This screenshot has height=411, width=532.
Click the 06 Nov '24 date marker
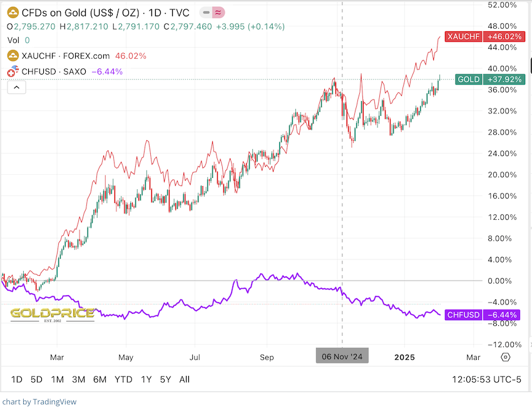[x=342, y=356]
